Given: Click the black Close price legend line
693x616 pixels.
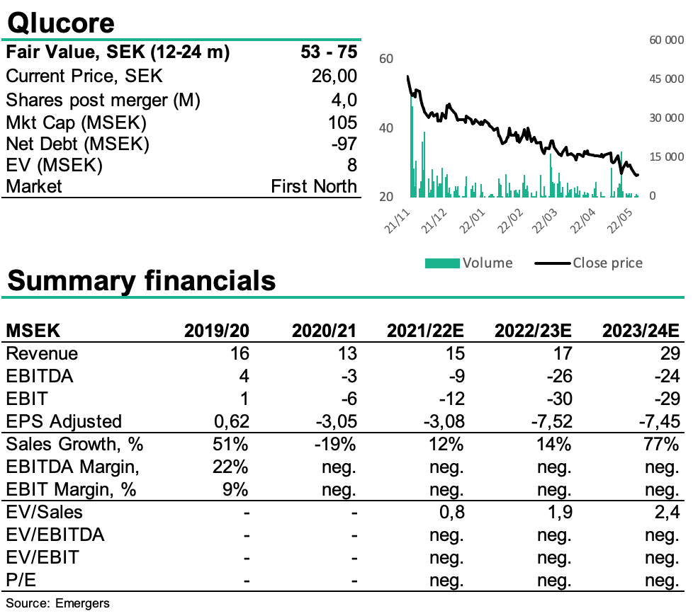Looking at the screenshot, I should (x=552, y=263).
